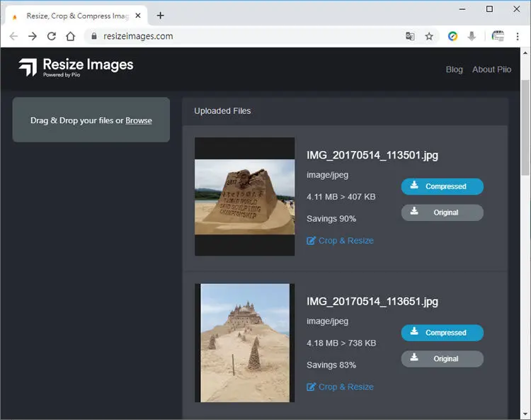Download Compressed version of IMG_20170514_113501.jpg

(x=442, y=186)
